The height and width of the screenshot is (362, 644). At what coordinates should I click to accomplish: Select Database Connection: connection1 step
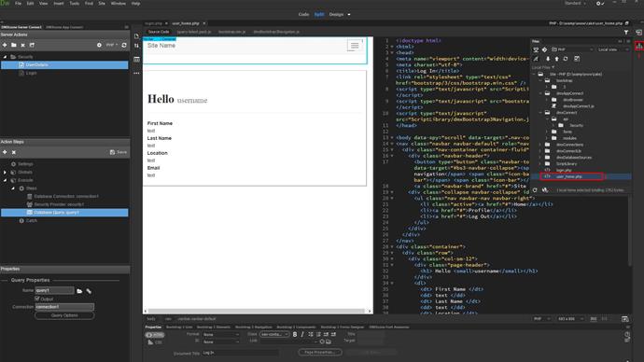63,197
